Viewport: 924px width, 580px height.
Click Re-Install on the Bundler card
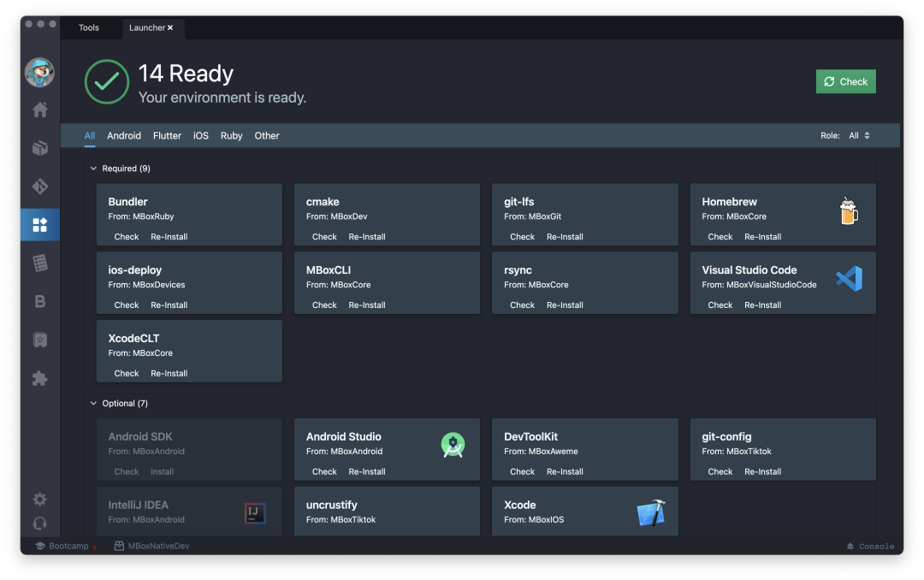169,236
